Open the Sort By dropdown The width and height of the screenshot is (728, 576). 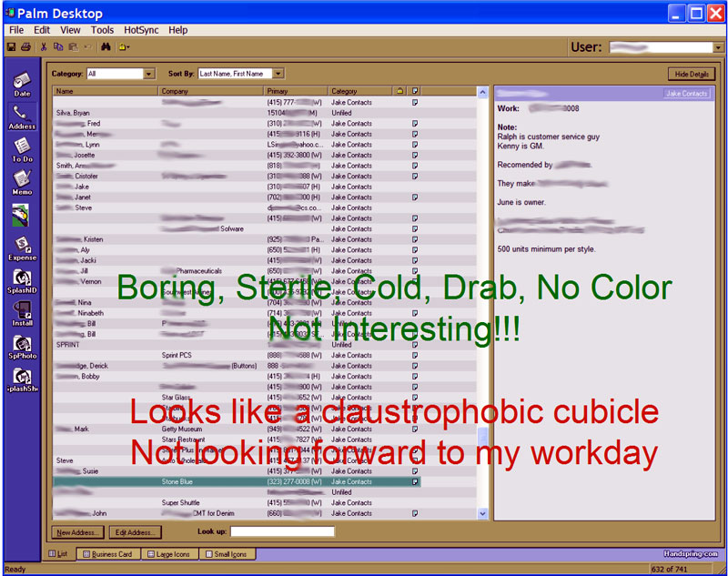click(241, 74)
